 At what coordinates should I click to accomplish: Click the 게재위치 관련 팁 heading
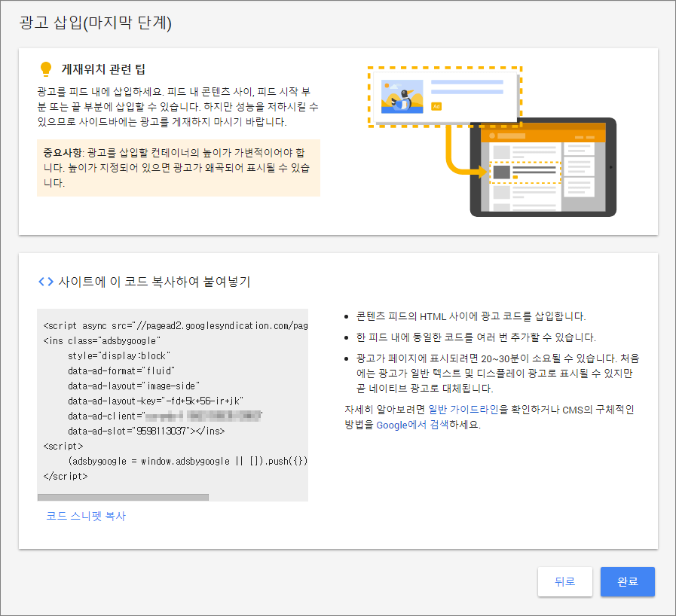pyautogui.click(x=103, y=69)
